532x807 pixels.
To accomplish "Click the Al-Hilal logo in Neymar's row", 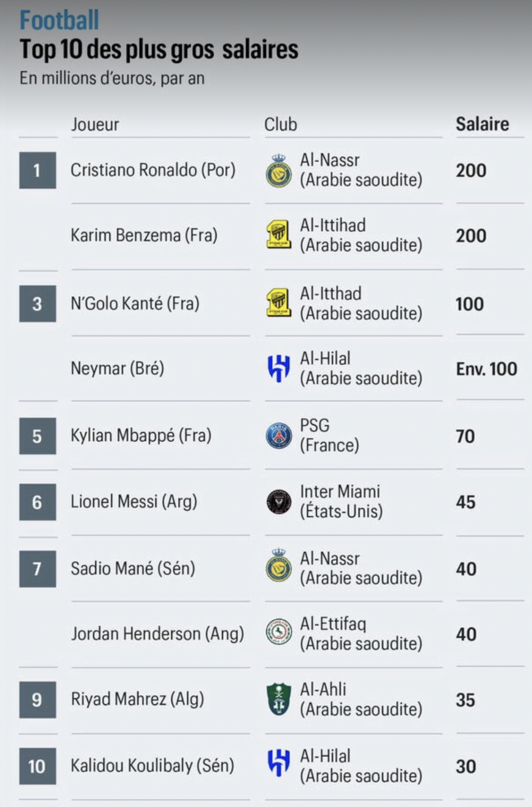I will (279, 369).
